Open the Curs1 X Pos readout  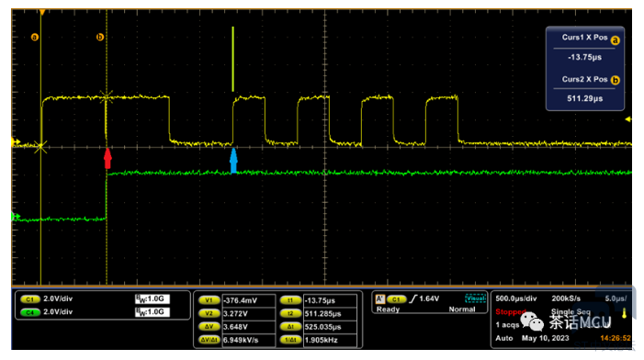(585, 47)
